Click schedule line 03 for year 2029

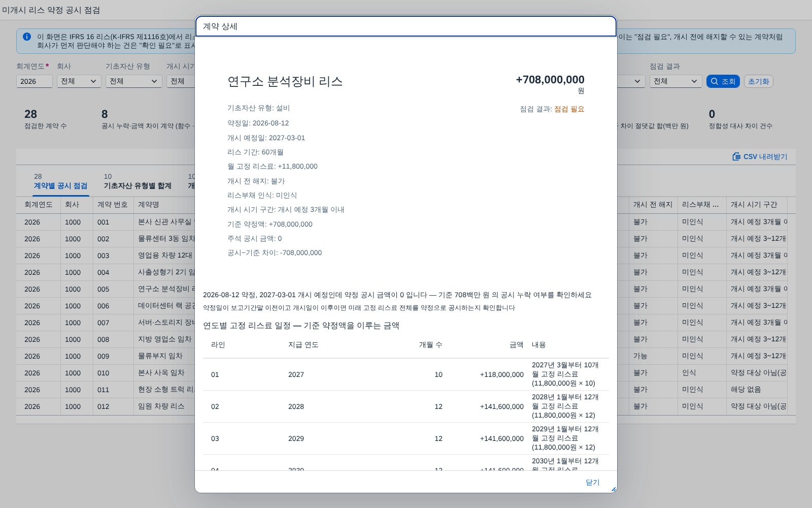tap(406, 438)
